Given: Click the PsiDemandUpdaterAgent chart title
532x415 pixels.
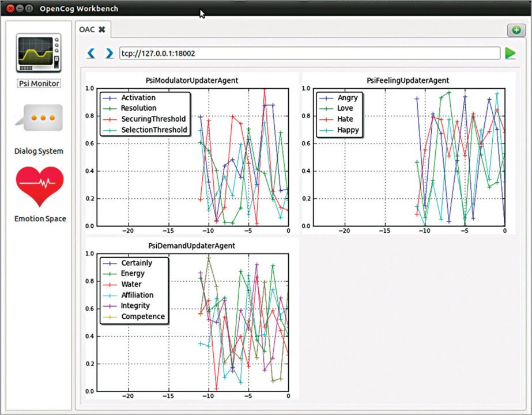Looking at the screenshot, I should (191, 246).
